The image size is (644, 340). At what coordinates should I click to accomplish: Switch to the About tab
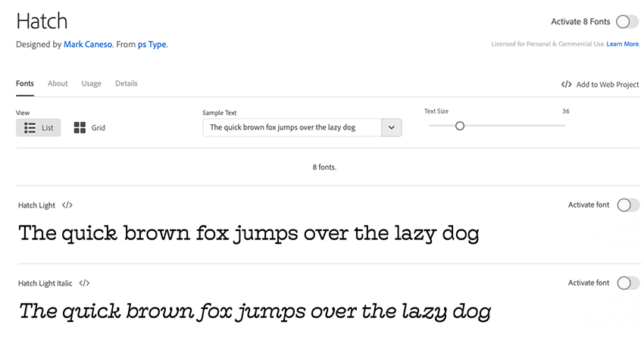(58, 83)
